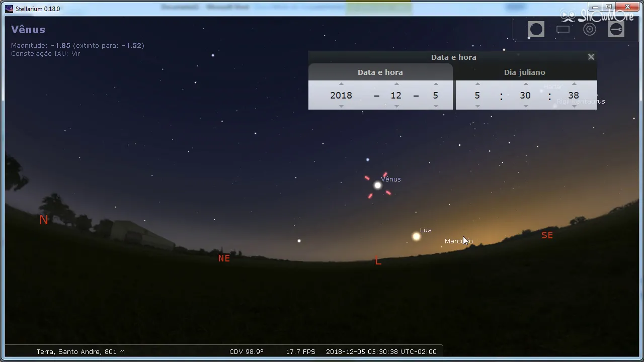
Task: Click the SE cardinal point marker
Action: click(547, 235)
